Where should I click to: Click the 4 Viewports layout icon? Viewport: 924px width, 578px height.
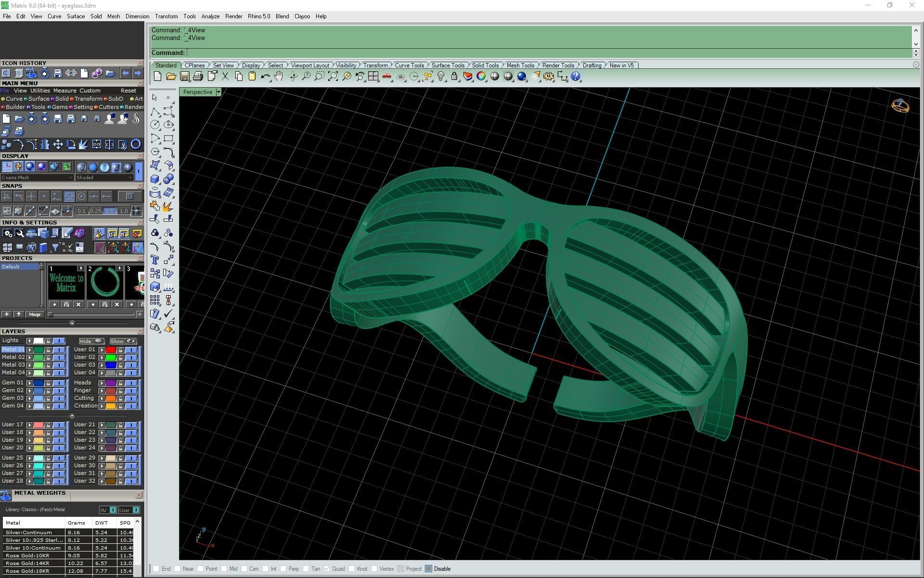pyautogui.click(x=373, y=76)
